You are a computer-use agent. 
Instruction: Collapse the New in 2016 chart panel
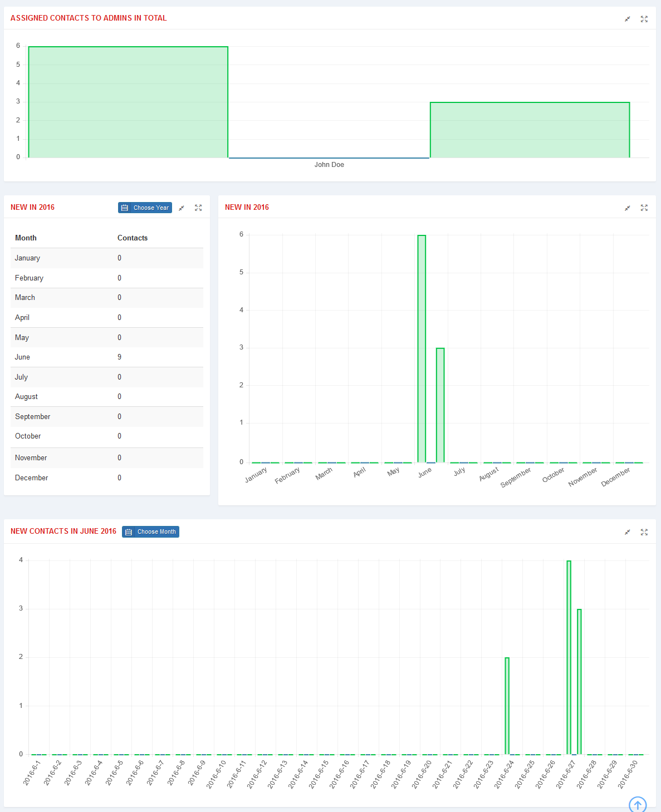click(628, 208)
